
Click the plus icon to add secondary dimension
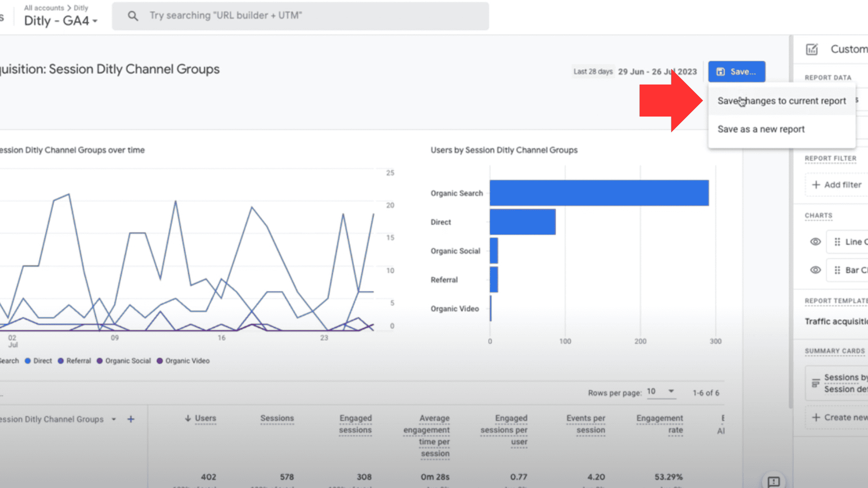[131, 419]
